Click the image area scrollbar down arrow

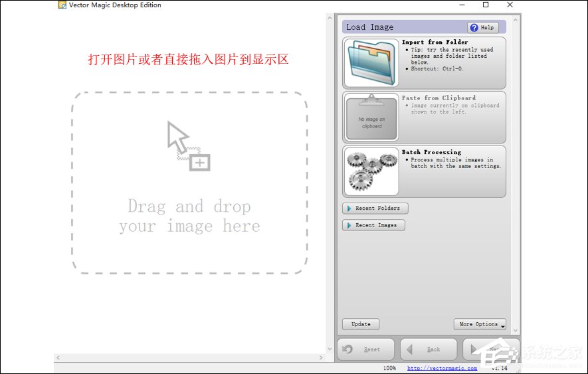pos(330,349)
